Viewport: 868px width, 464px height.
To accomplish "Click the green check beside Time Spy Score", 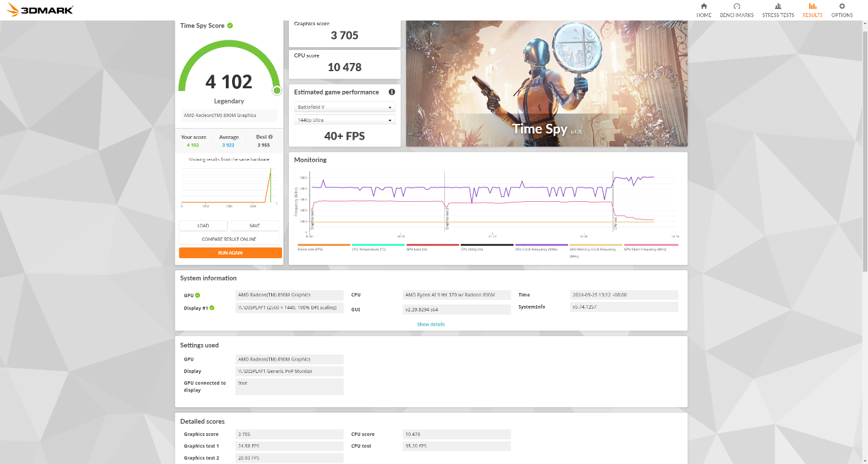I will [230, 25].
